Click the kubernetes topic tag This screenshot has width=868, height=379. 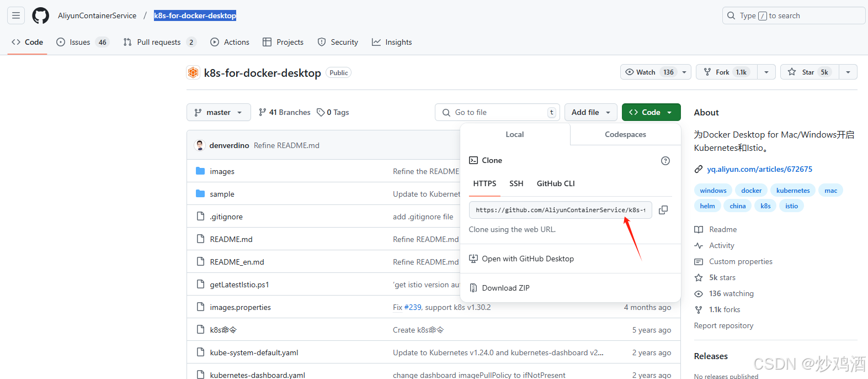(793, 191)
